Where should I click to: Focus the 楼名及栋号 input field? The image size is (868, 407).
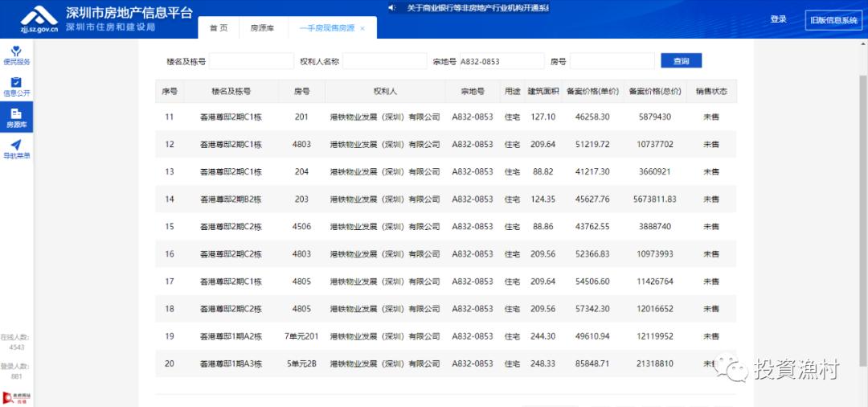point(252,61)
